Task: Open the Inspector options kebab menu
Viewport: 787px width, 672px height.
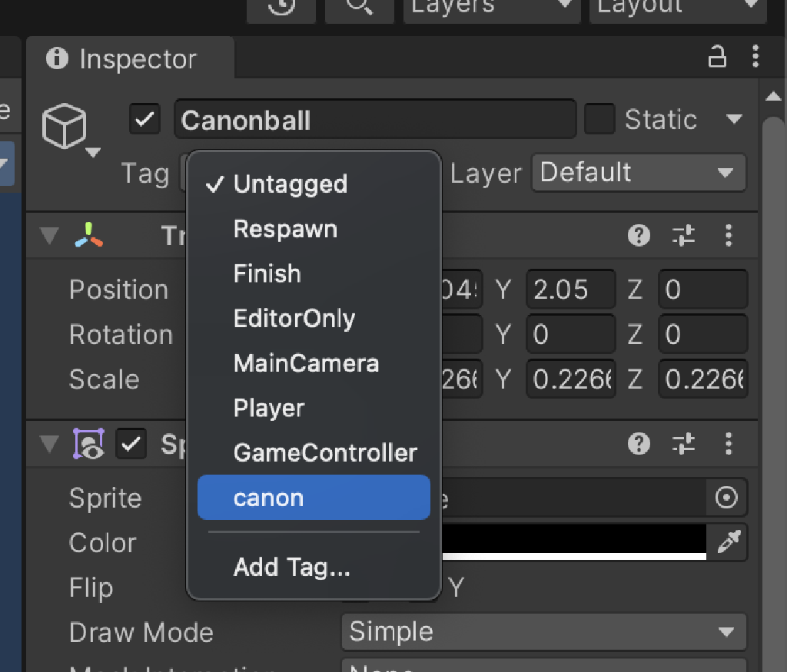Action: 755,57
